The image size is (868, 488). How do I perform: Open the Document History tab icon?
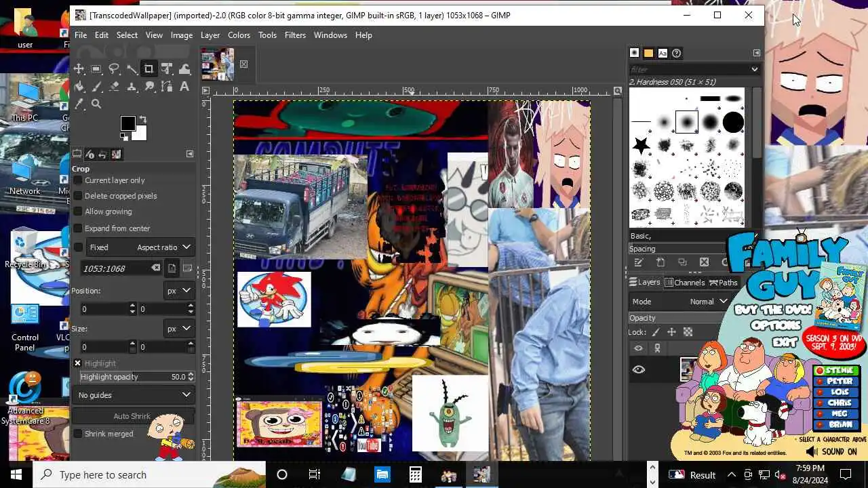(676, 53)
